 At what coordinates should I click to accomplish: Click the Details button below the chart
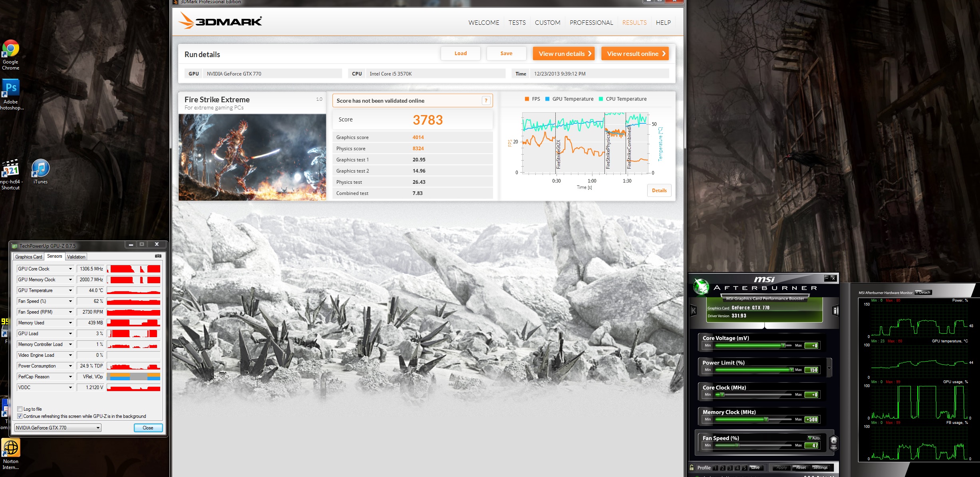659,191
